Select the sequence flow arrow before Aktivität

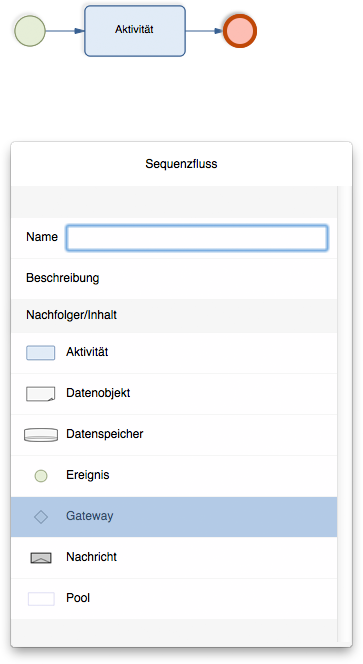(65, 30)
